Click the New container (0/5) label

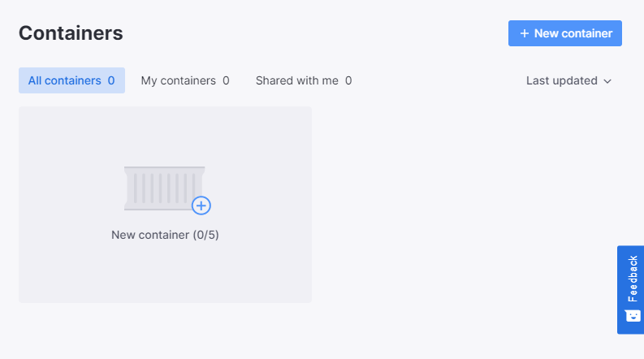(x=165, y=235)
